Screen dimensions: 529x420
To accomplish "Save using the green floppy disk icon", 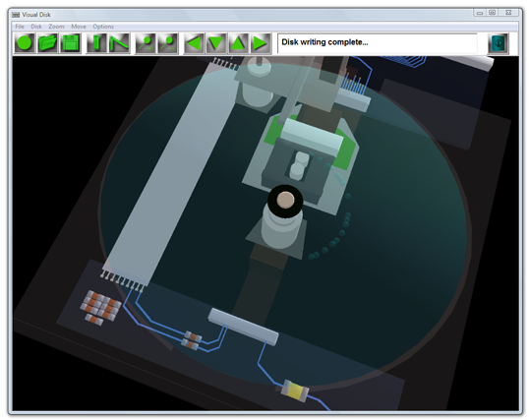I will (x=71, y=43).
